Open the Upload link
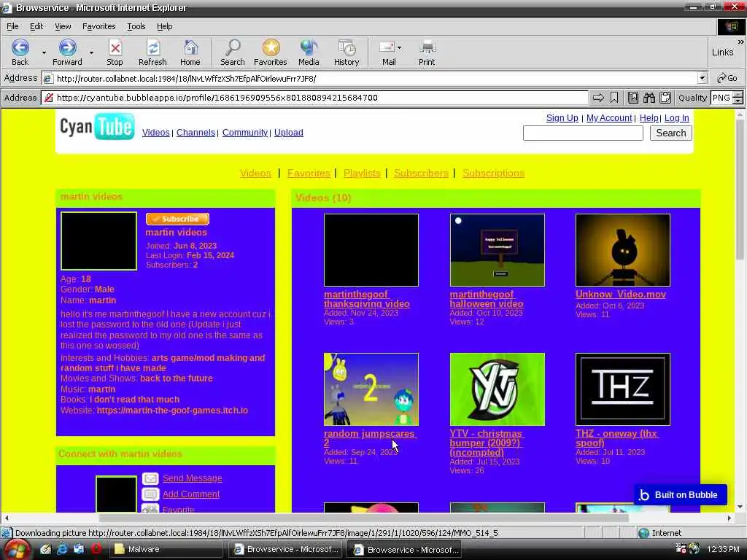The width and height of the screenshot is (747, 560). pyautogui.click(x=288, y=133)
